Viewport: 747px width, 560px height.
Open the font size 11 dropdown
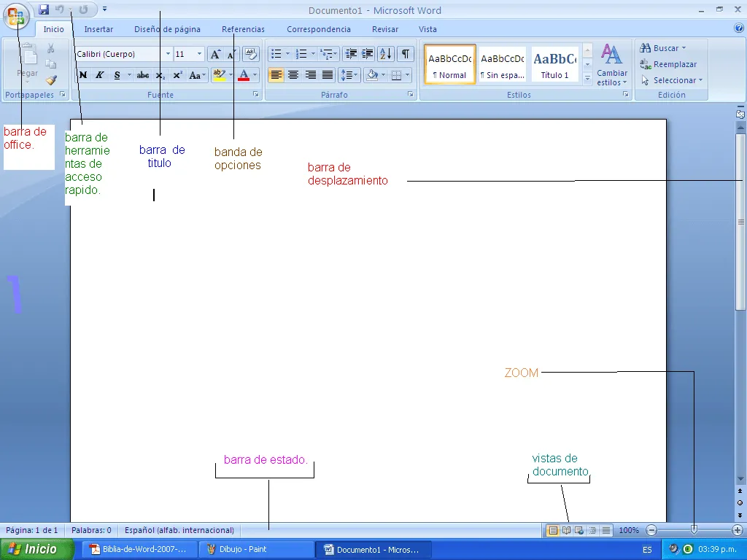click(x=198, y=53)
